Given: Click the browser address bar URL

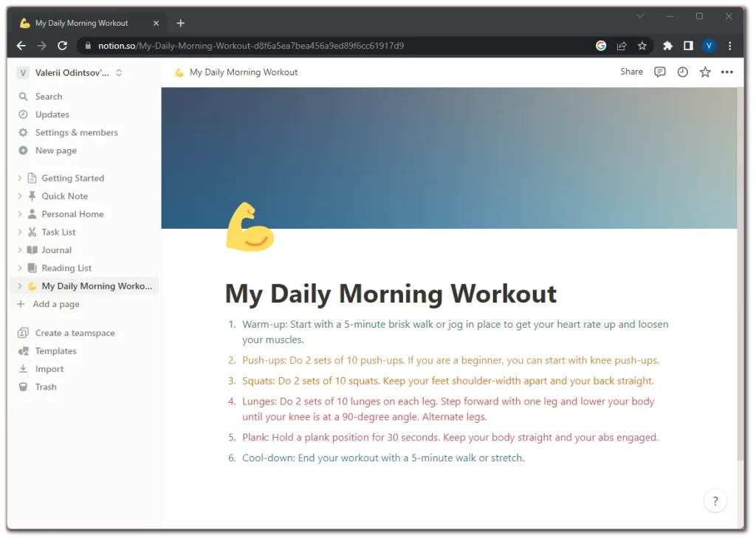Looking at the screenshot, I should tap(251, 46).
